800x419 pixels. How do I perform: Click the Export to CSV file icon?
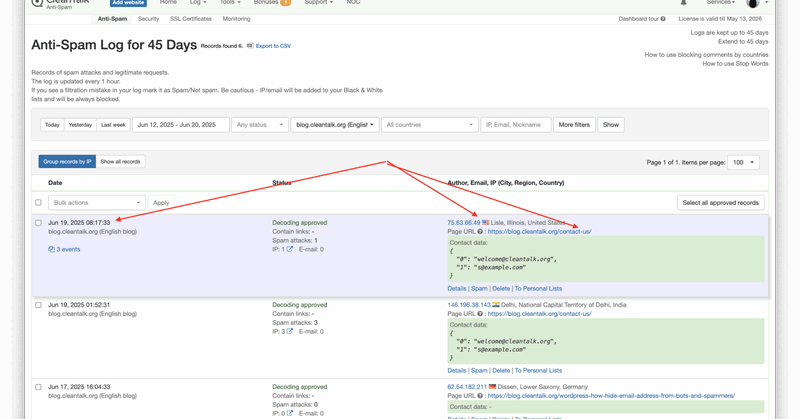click(250, 45)
